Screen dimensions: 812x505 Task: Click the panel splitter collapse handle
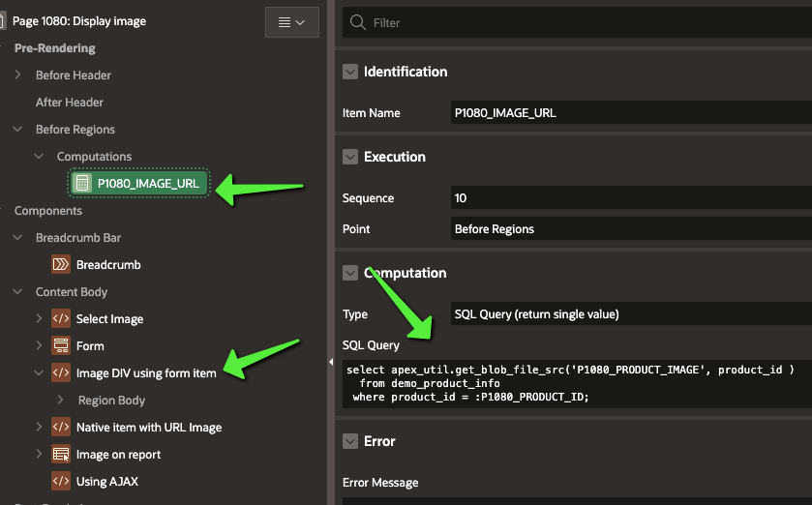(332, 362)
